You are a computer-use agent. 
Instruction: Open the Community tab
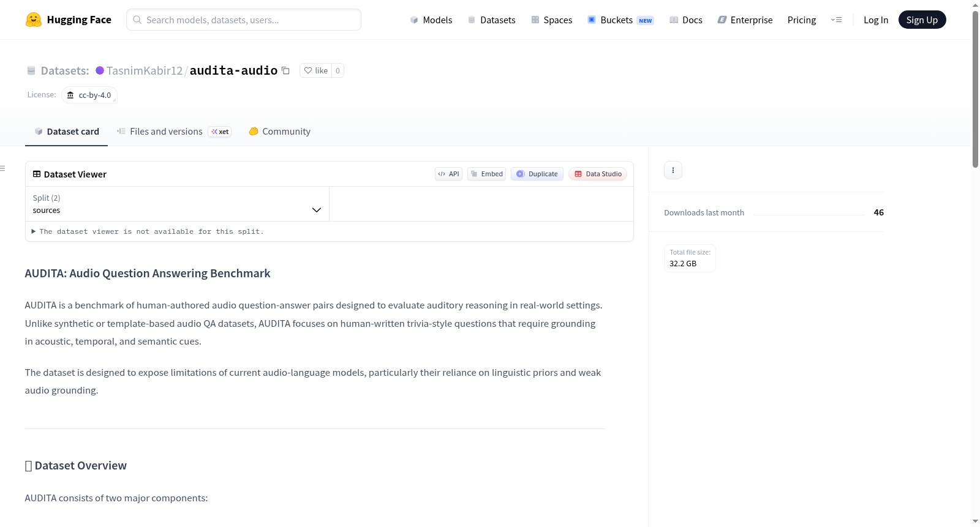[x=279, y=132]
